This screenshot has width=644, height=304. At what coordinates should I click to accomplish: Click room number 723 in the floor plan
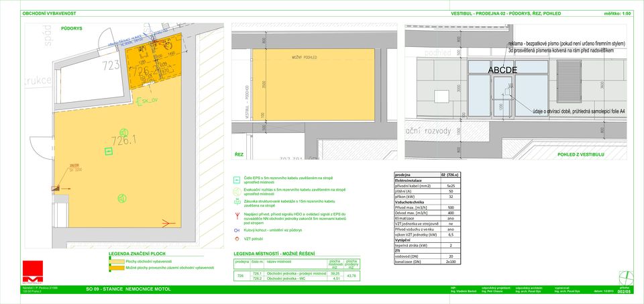click(x=111, y=65)
